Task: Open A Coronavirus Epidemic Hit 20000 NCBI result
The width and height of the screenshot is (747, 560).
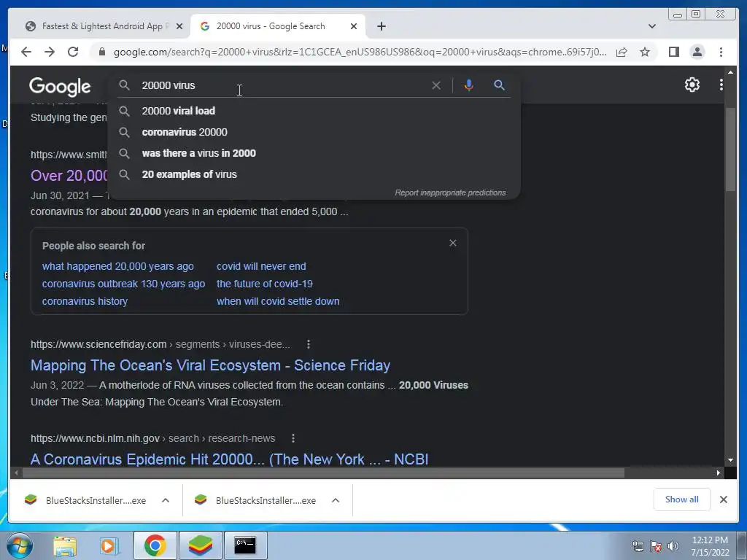Action: click(229, 459)
